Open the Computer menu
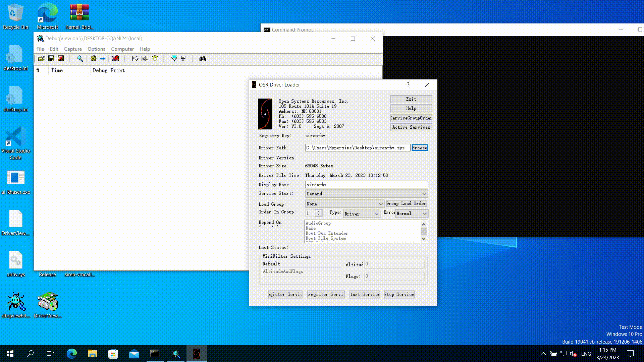 [x=122, y=49]
